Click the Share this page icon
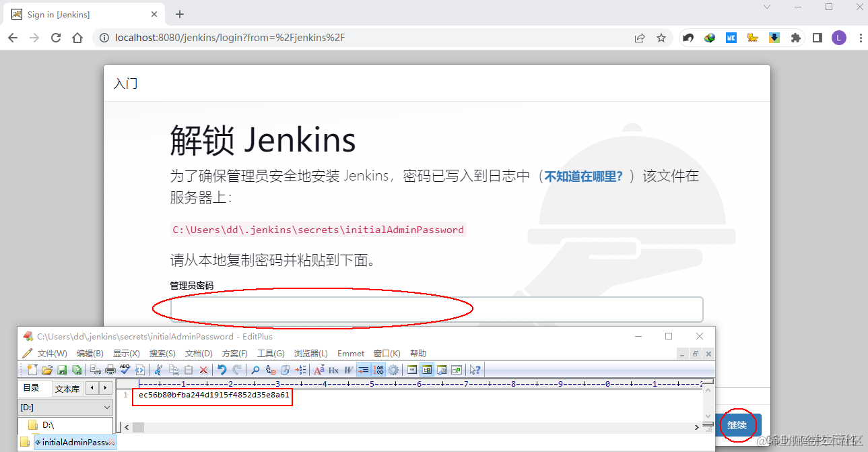This screenshot has width=868, height=452. click(640, 38)
